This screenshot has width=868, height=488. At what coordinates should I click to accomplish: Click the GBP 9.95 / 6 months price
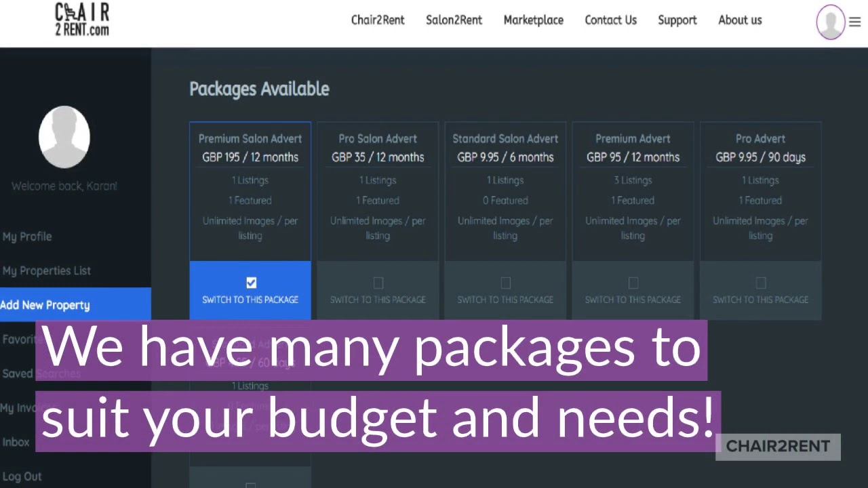pyautogui.click(x=505, y=157)
